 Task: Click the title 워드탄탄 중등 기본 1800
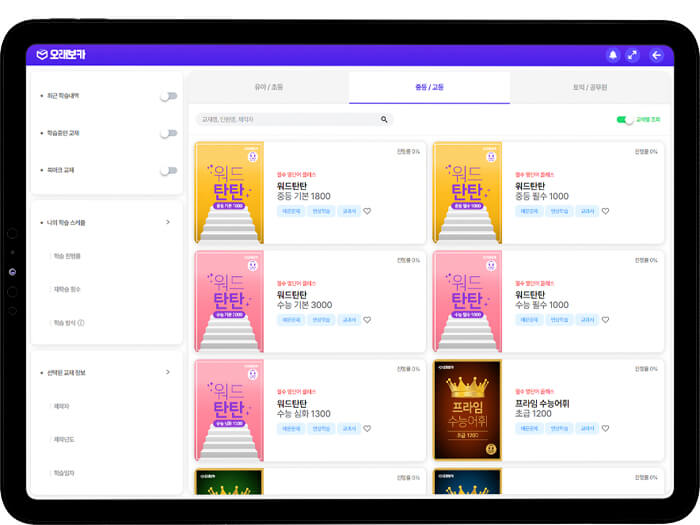[x=304, y=191]
